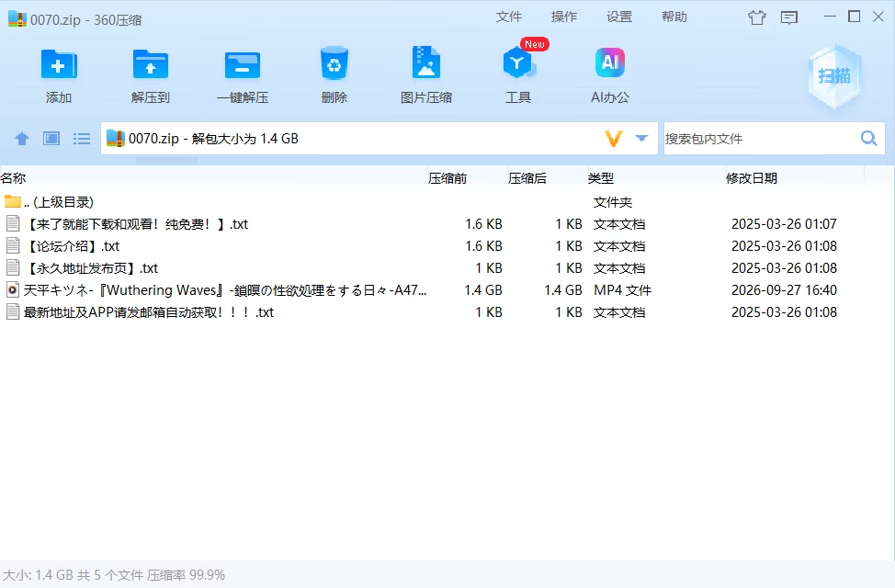
Task: Go up one level with the up arrow
Action: (22, 138)
